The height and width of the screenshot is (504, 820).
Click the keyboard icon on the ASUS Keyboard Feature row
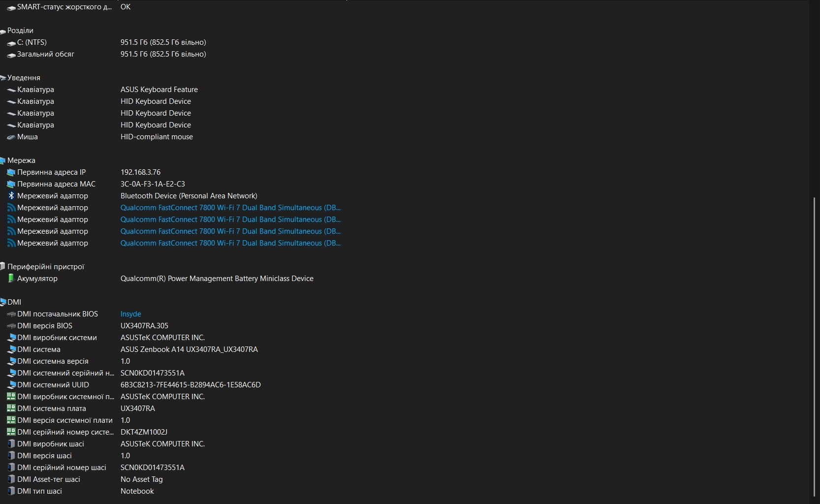pyautogui.click(x=11, y=90)
